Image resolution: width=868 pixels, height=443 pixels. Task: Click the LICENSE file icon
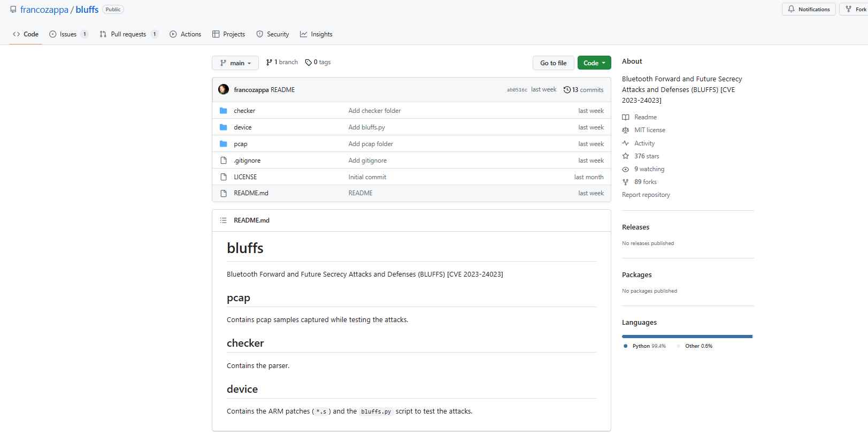click(x=224, y=177)
